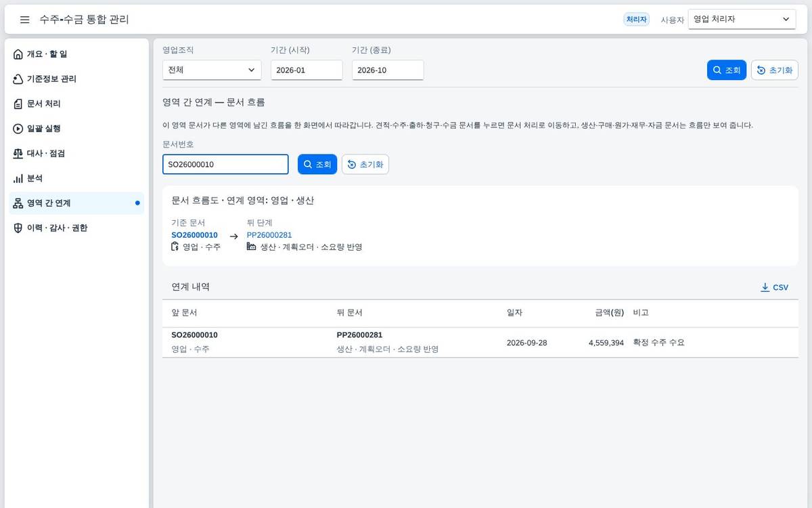Click the blue dot on 영역 간 연계
Image resolution: width=812 pixels, height=508 pixels.
(x=137, y=203)
